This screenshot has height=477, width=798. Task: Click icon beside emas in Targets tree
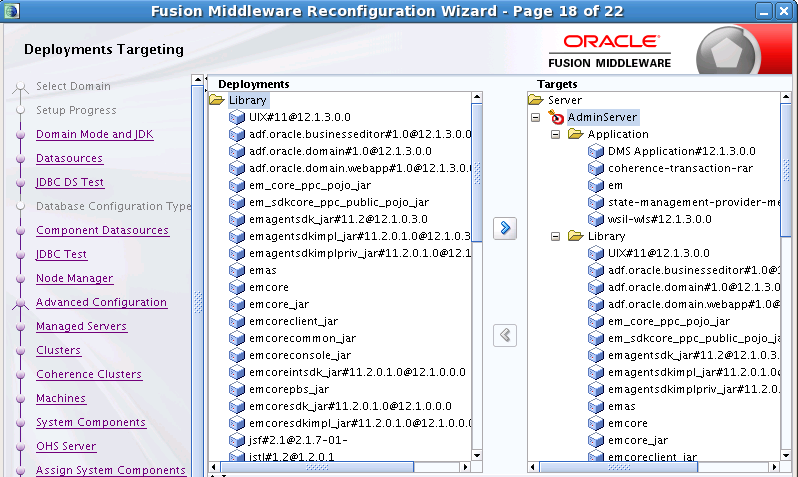tap(595, 406)
